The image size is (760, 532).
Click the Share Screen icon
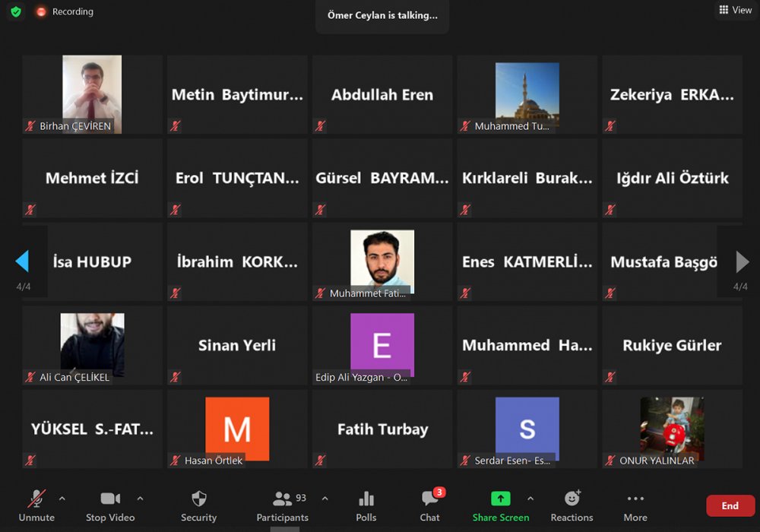pos(500,499)
